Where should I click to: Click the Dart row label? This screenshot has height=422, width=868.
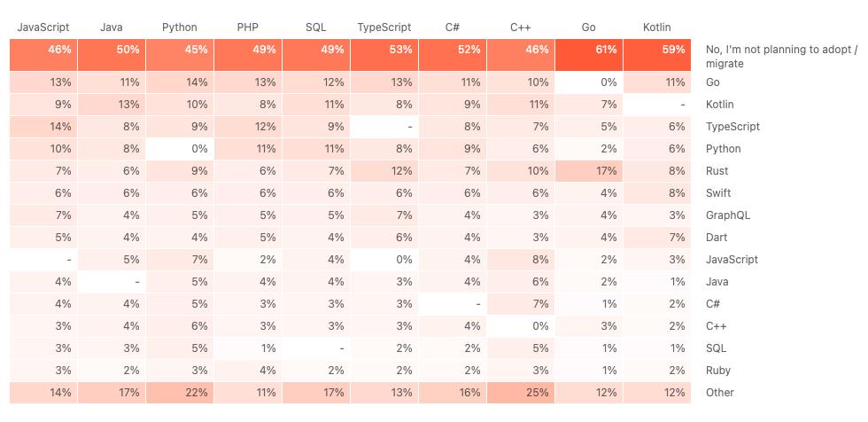(x=717, y=238)
